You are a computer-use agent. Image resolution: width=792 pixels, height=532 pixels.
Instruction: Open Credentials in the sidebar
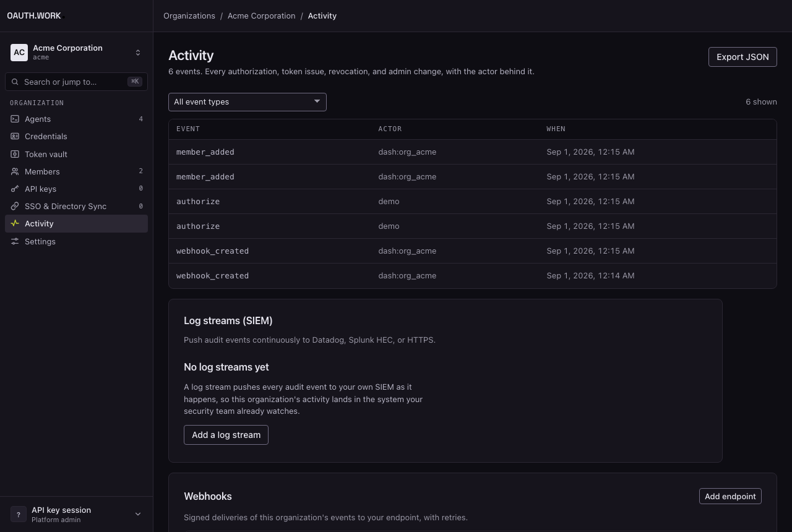[x=76, y=136]
